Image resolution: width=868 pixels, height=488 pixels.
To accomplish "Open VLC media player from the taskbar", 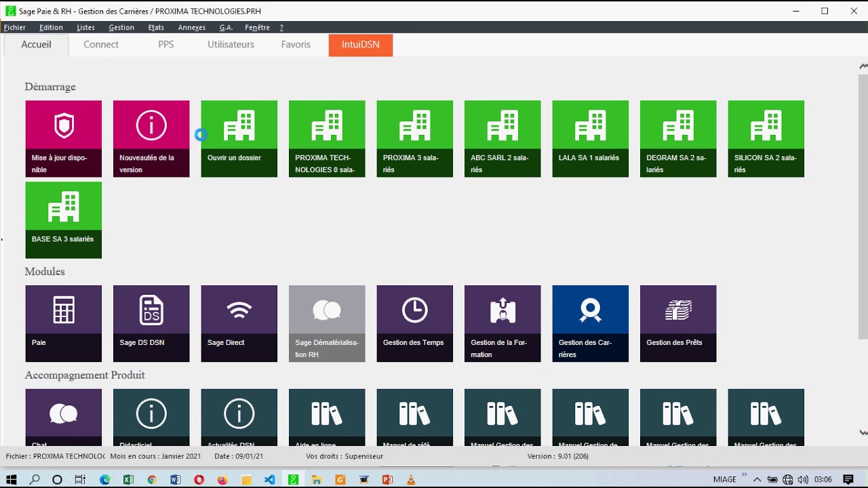I will click(410, 479).
